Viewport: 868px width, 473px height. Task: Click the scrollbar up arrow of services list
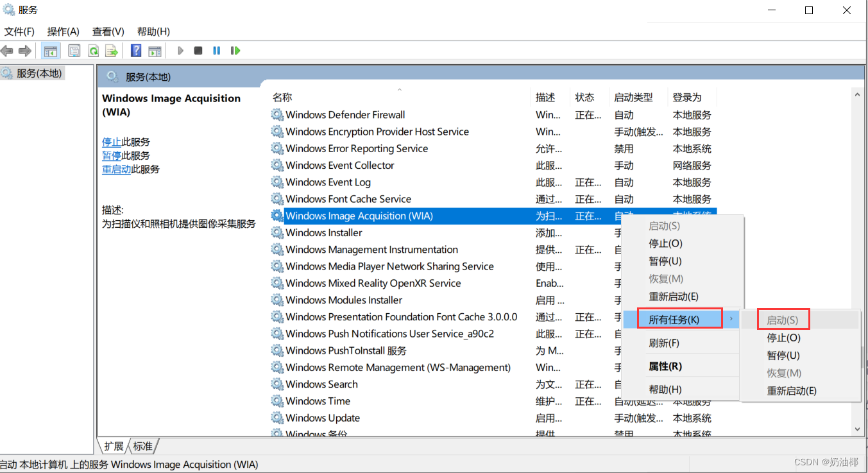857,95
